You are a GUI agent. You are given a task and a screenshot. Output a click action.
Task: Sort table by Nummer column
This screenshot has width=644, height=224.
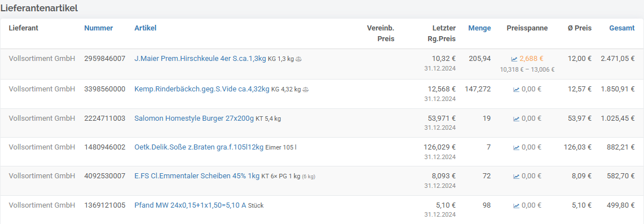(x=99, y=28)
